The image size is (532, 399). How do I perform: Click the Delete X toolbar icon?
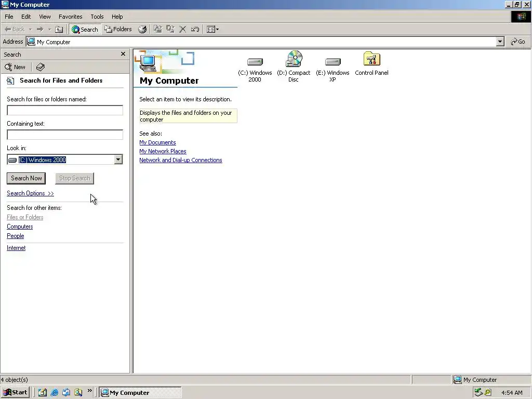(182, 29)
